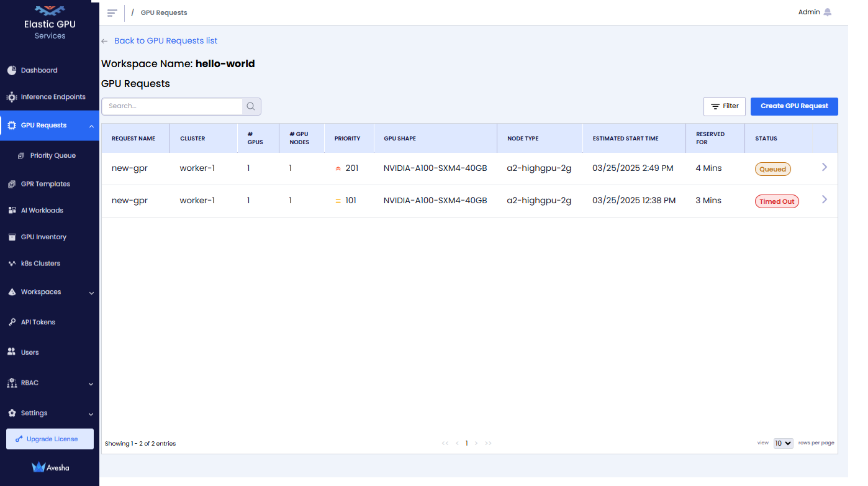
Task: Open GPR Templates menu item
Action: click(45, 184)
